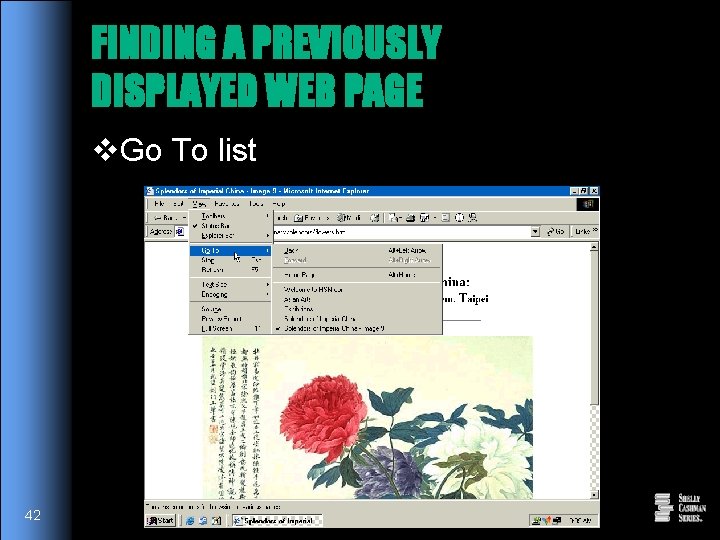The width and height of the screenshot is (720, 540).
Task: Choose Home Page in the Go To submenu
Action: tap(357, 275)
